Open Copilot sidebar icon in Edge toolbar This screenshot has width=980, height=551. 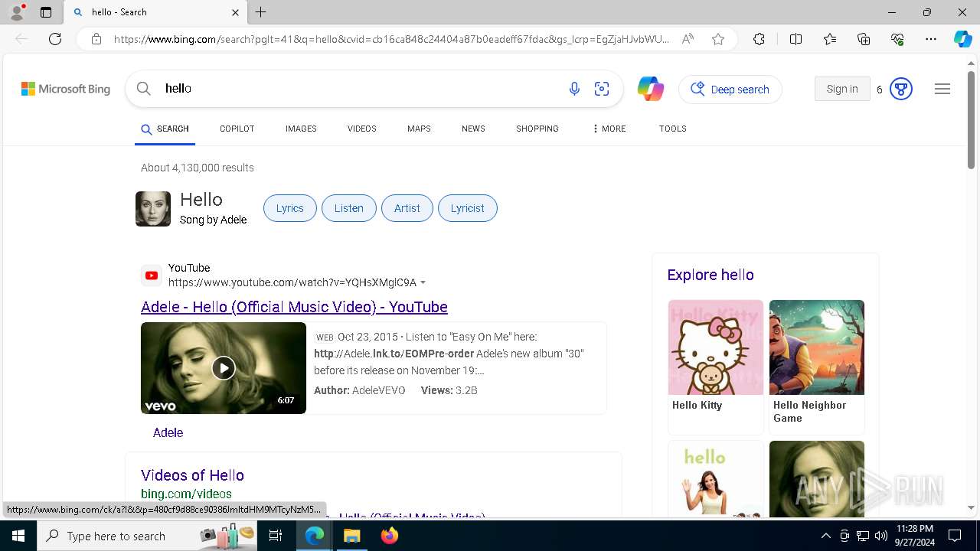point(962,39)
